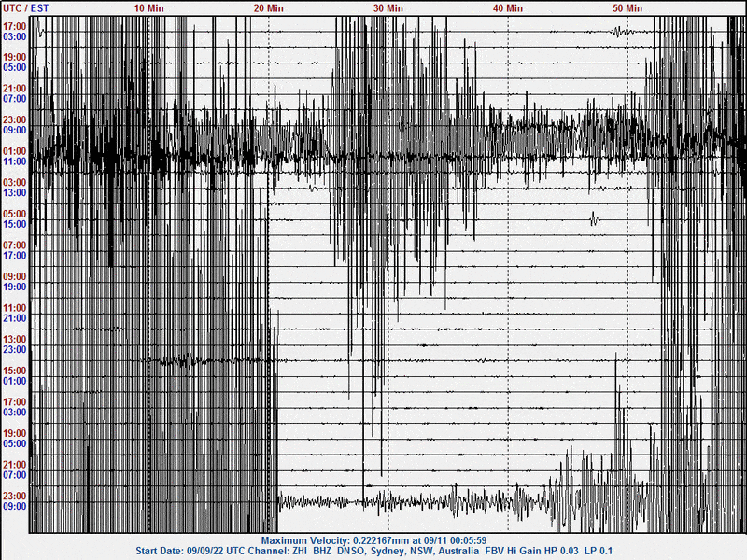
Task: Click the blue 01:00 EST row label
Action: tap(14, 381)
